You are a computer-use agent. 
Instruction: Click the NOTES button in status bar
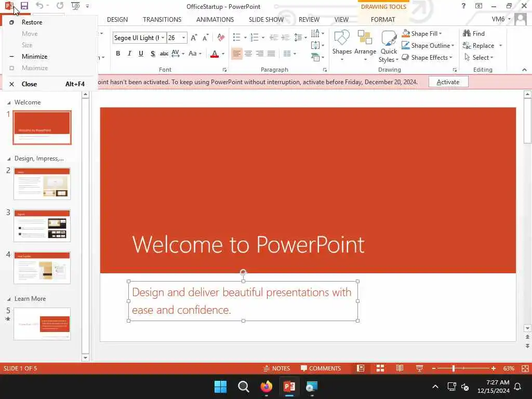[x=277, y=368]
